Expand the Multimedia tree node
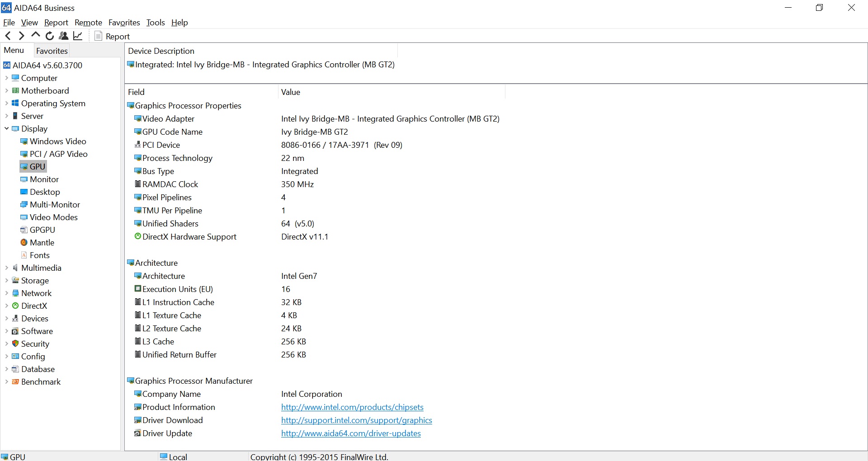 [6, 268]
